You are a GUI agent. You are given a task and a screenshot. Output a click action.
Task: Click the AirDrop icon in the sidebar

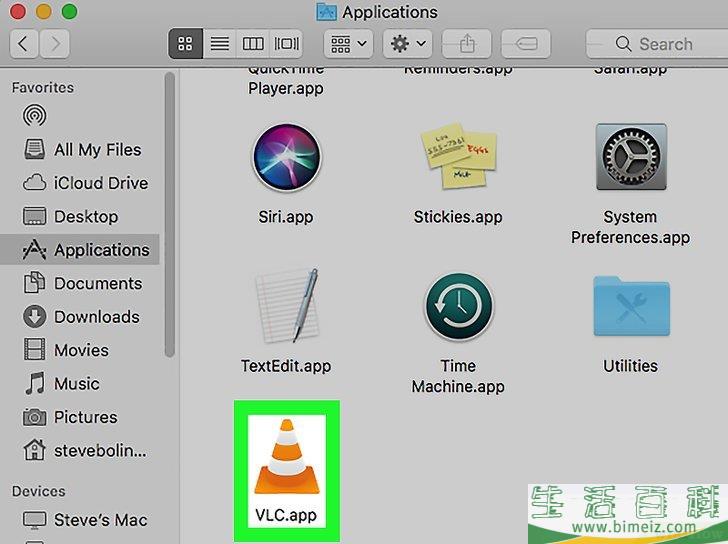[35, 116]
